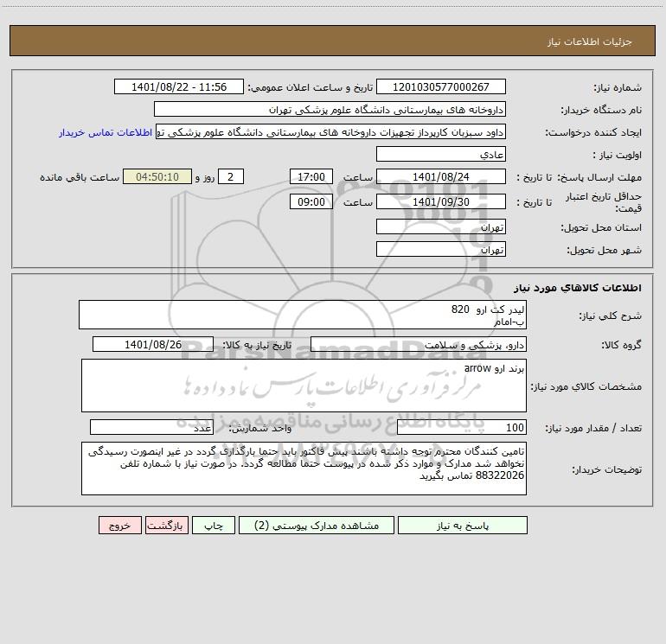666x644 pixels.
Task: Click the label توضیحات خریدار
Action: tap(607, 469)
